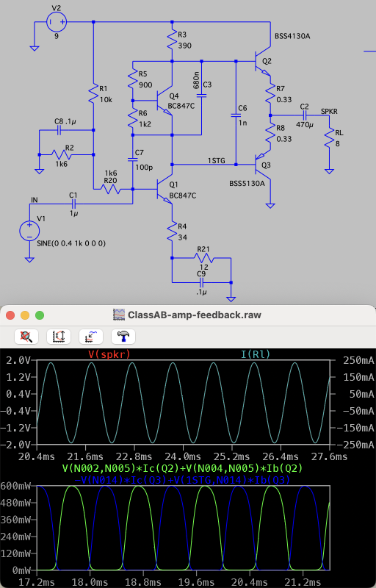Image resolution: width=376 pixels, height=588 pixels.
Task: Click C6's value 1n
Action: point(242,123)
